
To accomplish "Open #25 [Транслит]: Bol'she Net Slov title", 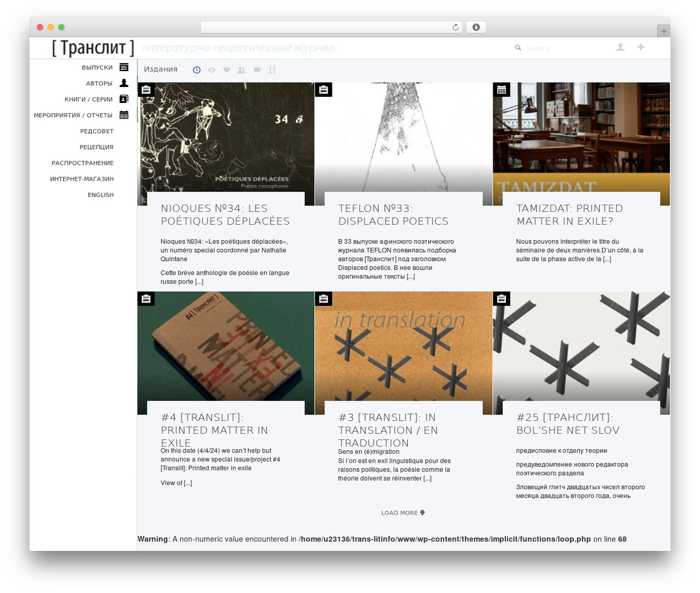I will tap(568, 424).
